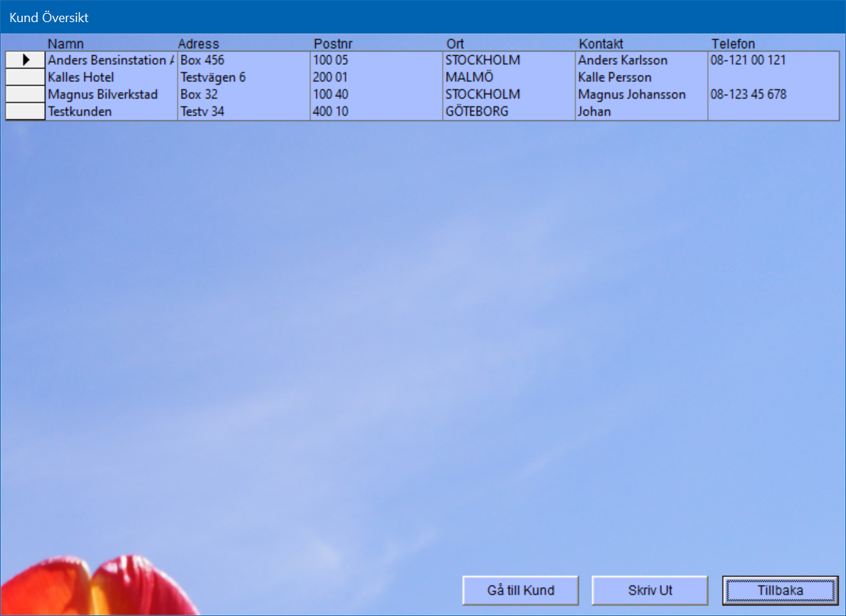This screenshot has height=616, width=846.
Task: Select the row selector beside Testkunden
Action: click(x=26, y=111)
